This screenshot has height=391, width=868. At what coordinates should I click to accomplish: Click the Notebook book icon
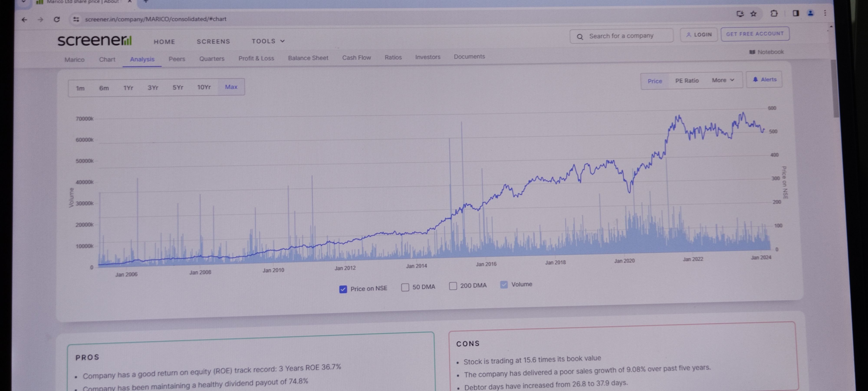pyautogui.click(x=752, y=52)
